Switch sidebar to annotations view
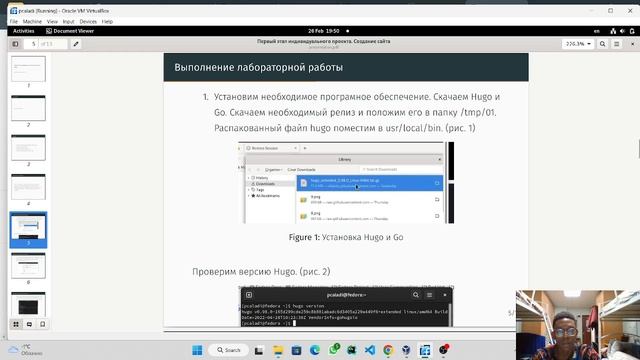 (x=29, y=324)
